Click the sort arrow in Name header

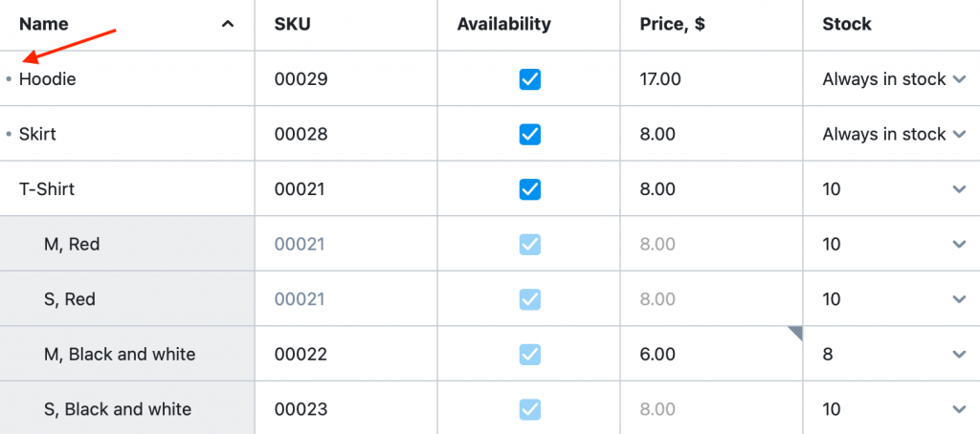[228, 24]
